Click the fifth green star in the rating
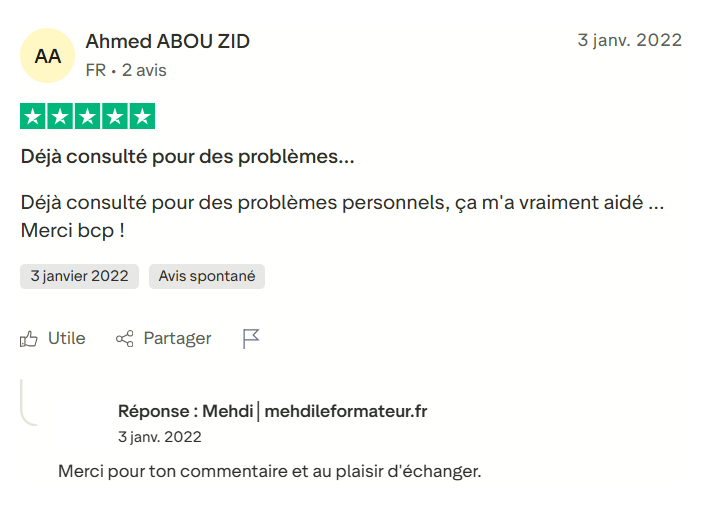This screenshot has height=525, width=711. [142, 117]
